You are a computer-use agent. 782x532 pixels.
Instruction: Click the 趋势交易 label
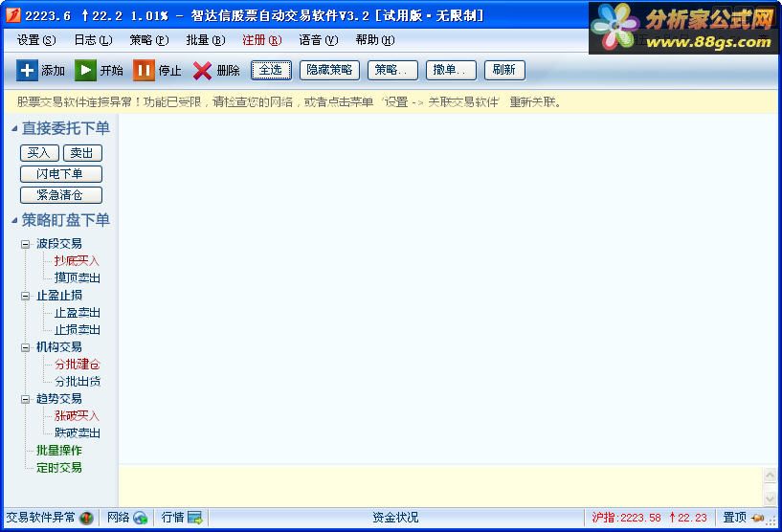(x=58, y=399)
